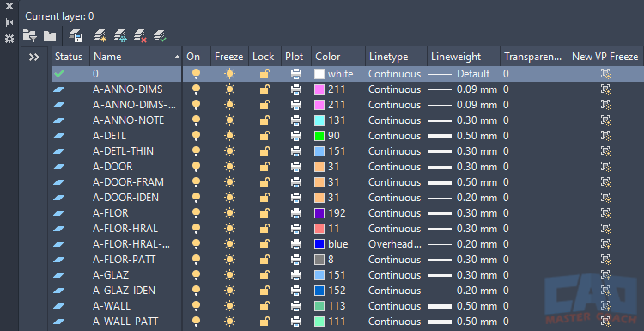The width and height of the screenshot is (644, 331).
Task: Open color 192 swatch of A-FLOR
Action: tap(319, 213)
